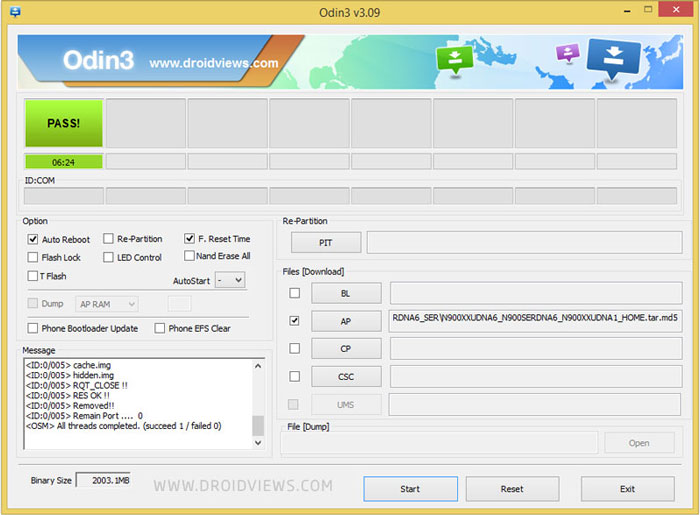700x515 pixels.
Task: Tick the CP file checkbox
Action: (295, 349)
